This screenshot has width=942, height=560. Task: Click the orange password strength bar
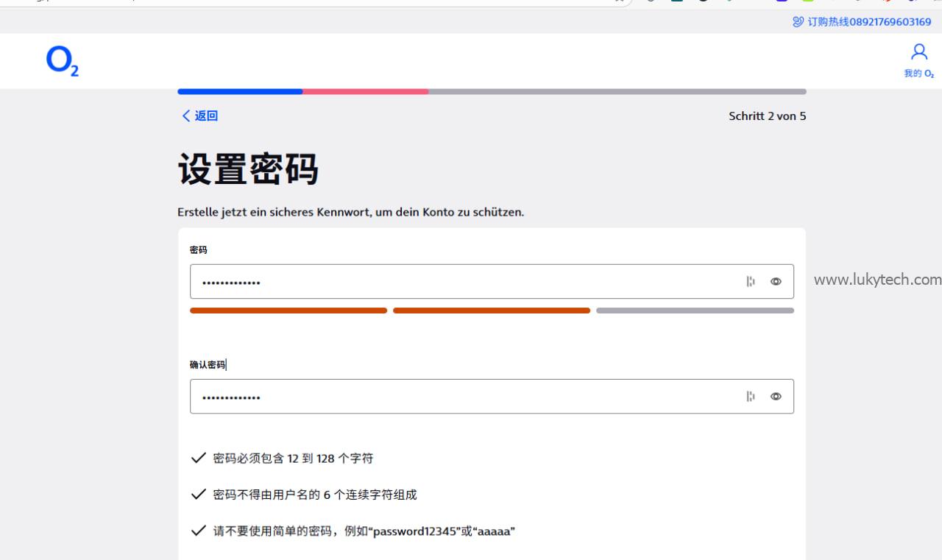tap(288, 310)
